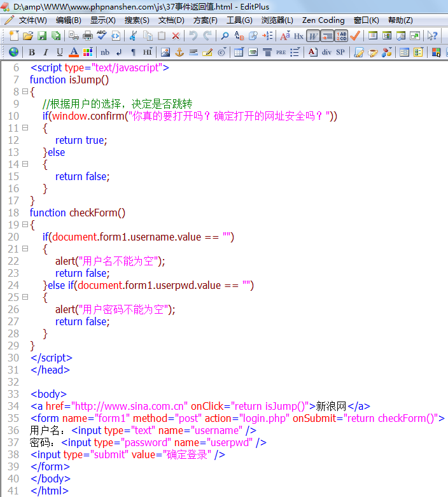Screen dimensions: 448x497
Task: Redo the last undone edit
Action: (x=207, y=36)
